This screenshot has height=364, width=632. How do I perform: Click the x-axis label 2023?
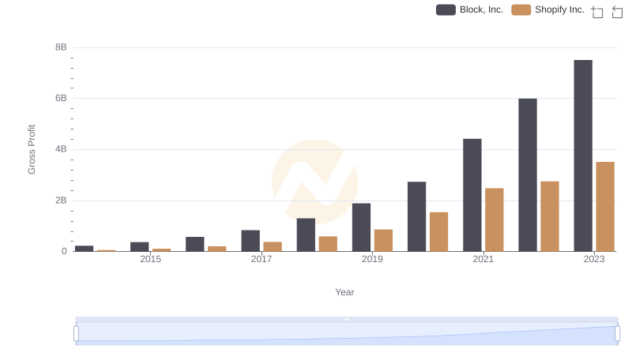[x=594, y=259]
